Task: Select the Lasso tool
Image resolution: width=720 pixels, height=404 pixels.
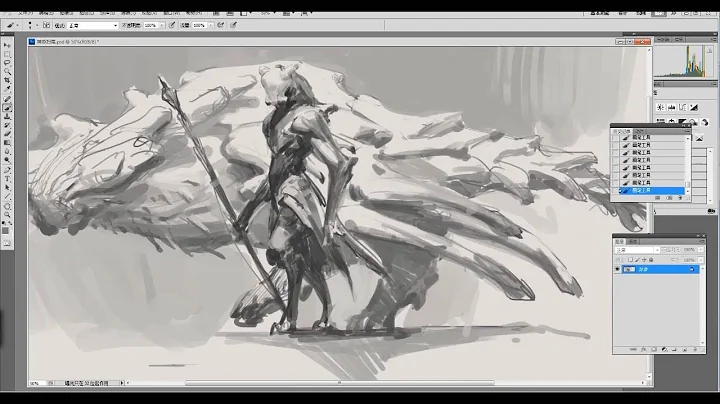Action: pyautogui.click(x=8, y=62)
